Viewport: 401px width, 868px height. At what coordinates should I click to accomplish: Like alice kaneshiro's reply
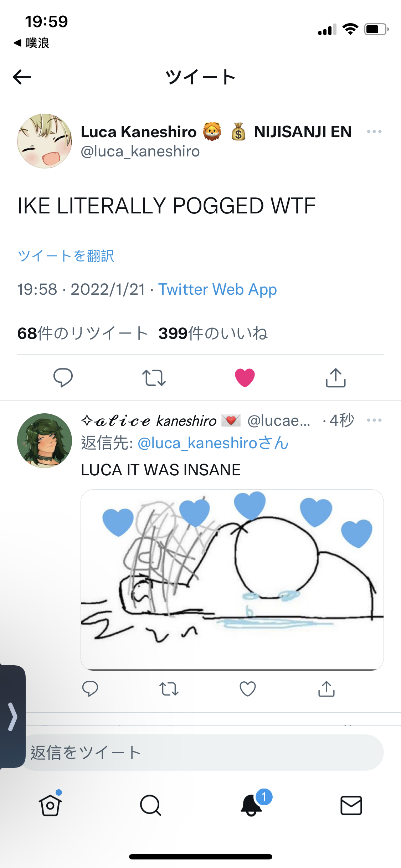pyautogui.click(x=248, y=689)
